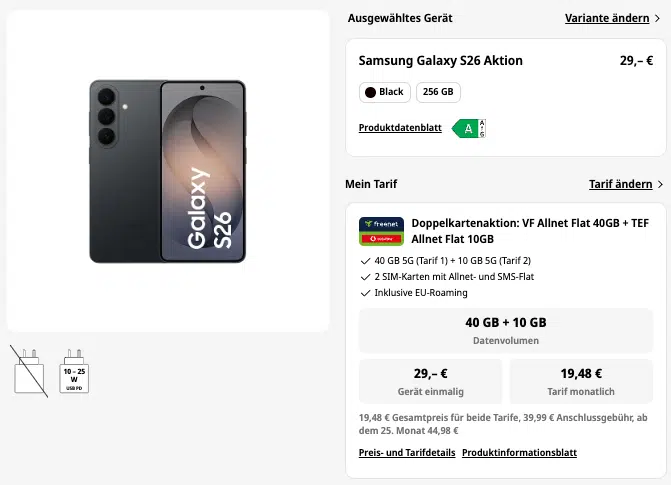The width and height of the screenshot is (671, 485).
Task: Click the checkmark beside 40 GB 5G
Action: (x=365, y=261)
